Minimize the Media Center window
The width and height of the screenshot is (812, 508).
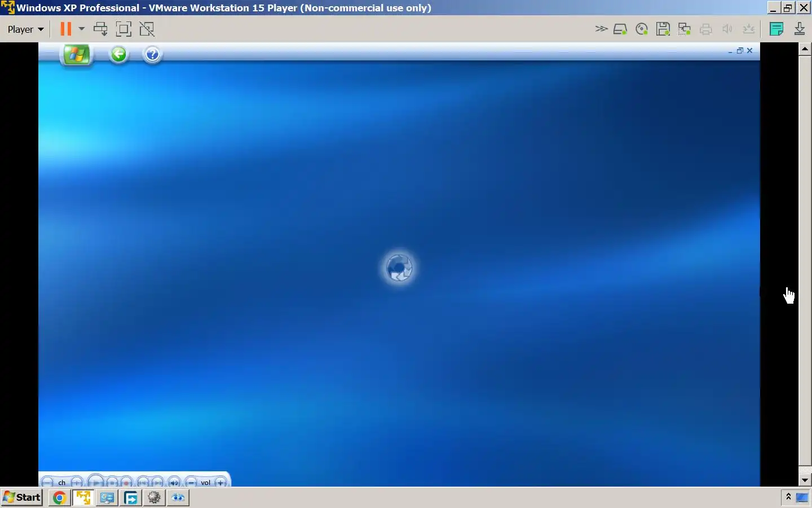pyautogui.click(x=730, y=51)
